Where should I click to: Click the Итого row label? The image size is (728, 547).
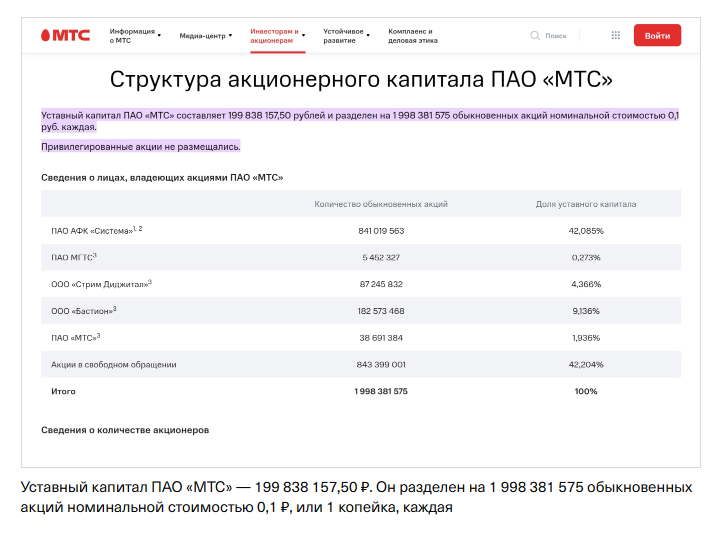click(x=63, y=391)
